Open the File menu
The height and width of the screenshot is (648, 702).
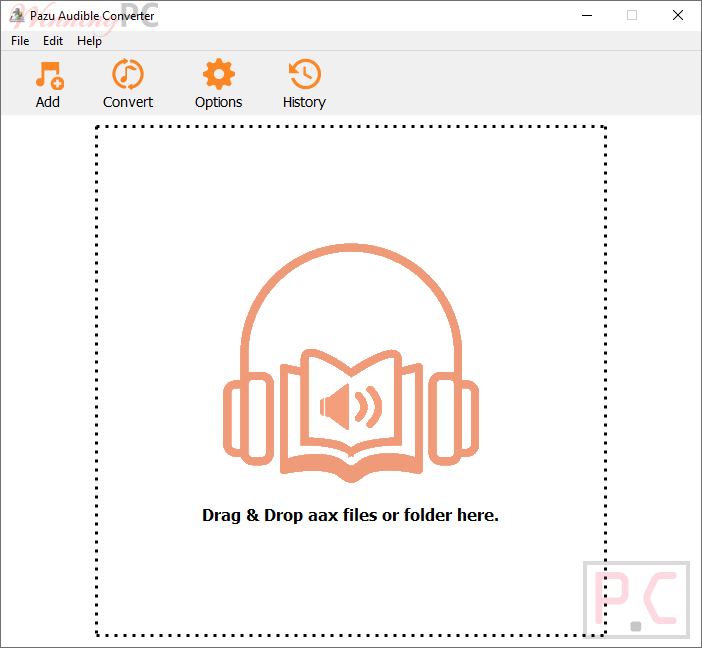click(x=20, y=41)
